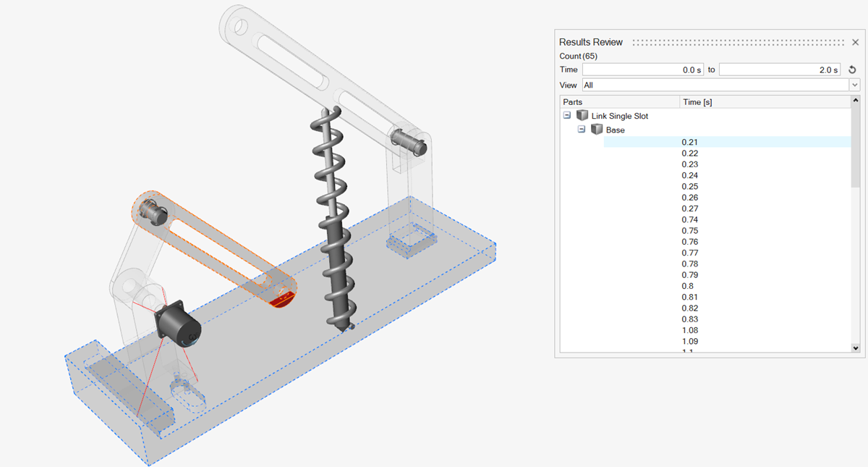Screen dimensions: 868x467
Task: Select the 0.21 time entry row
Action: [x=690, y=142]
